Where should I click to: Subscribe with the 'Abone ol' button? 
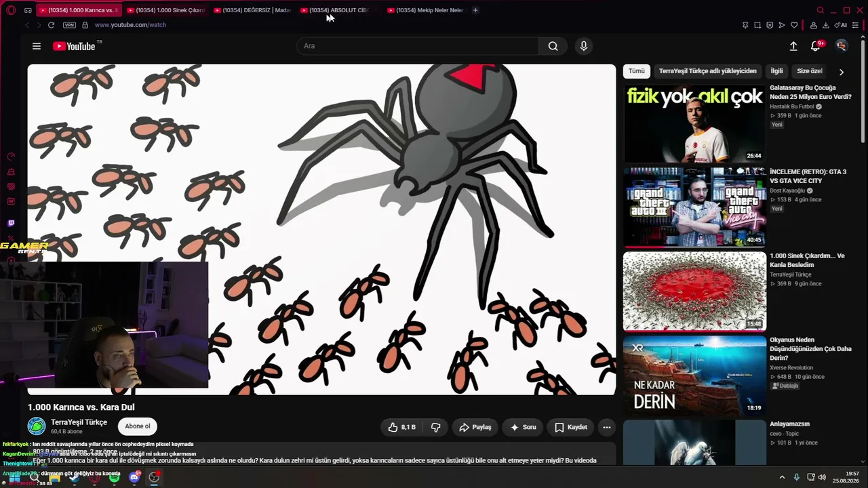(x=138, y=426)
